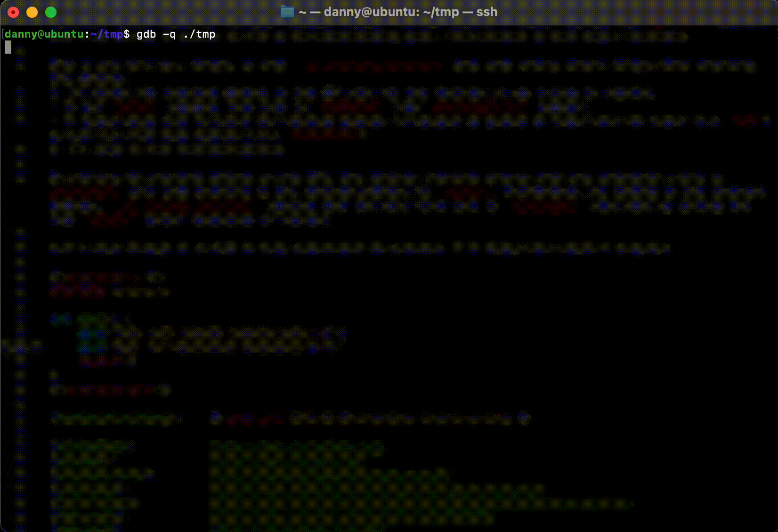The image size is (778, 532).
Task: Click 'danny@ubuntu' in the window title
Action: (367, 12)
